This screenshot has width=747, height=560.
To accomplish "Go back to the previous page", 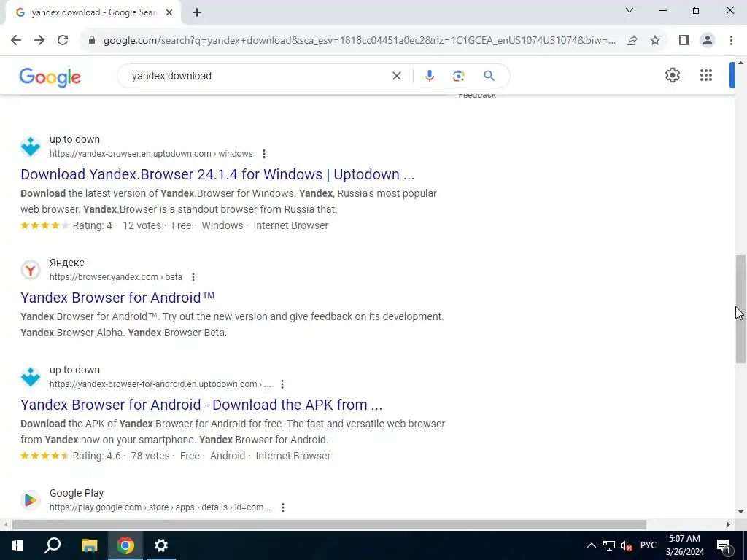I will 16,40.
